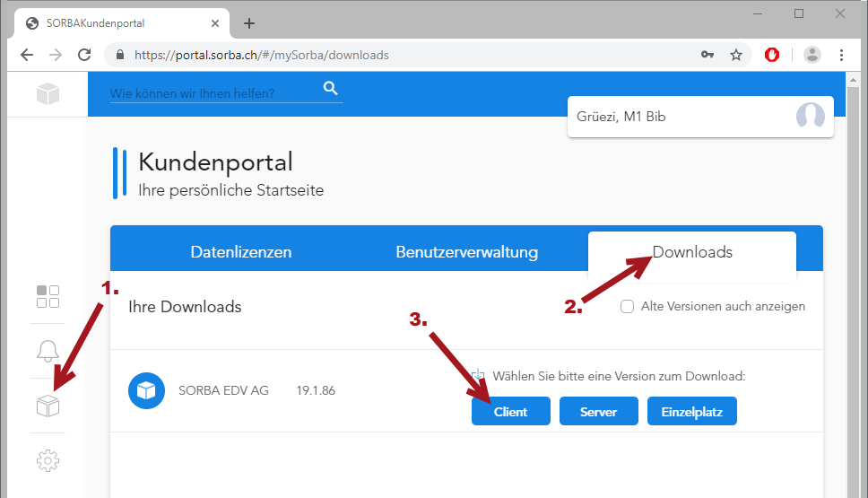Click the version number 19.1.86

316,390
